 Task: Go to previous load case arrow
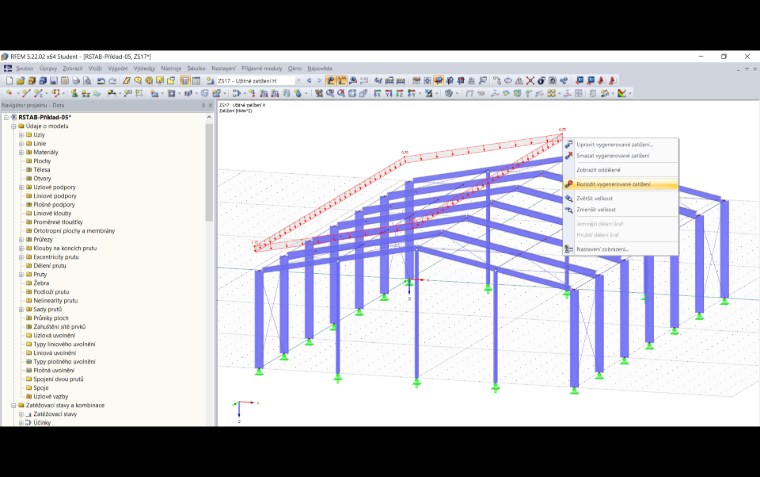point(309,80)
